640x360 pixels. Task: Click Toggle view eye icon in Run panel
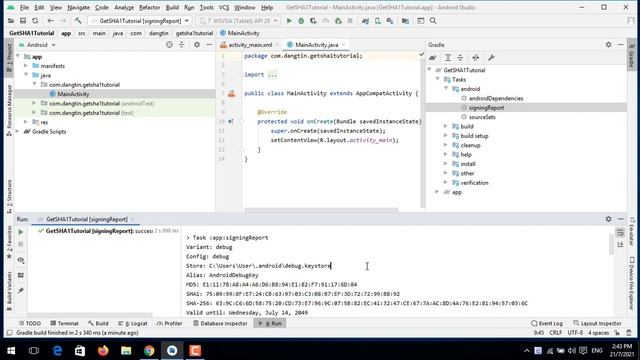21,260
